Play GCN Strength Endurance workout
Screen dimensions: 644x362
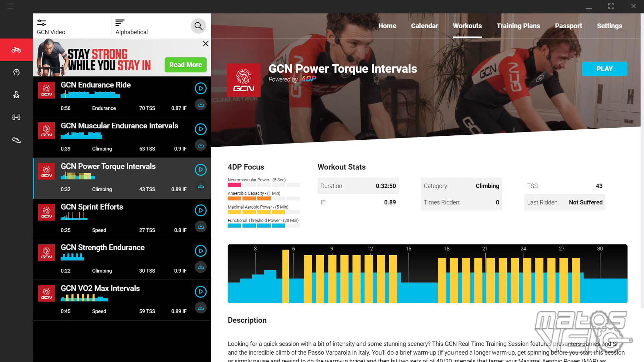(x=201, y=251)
